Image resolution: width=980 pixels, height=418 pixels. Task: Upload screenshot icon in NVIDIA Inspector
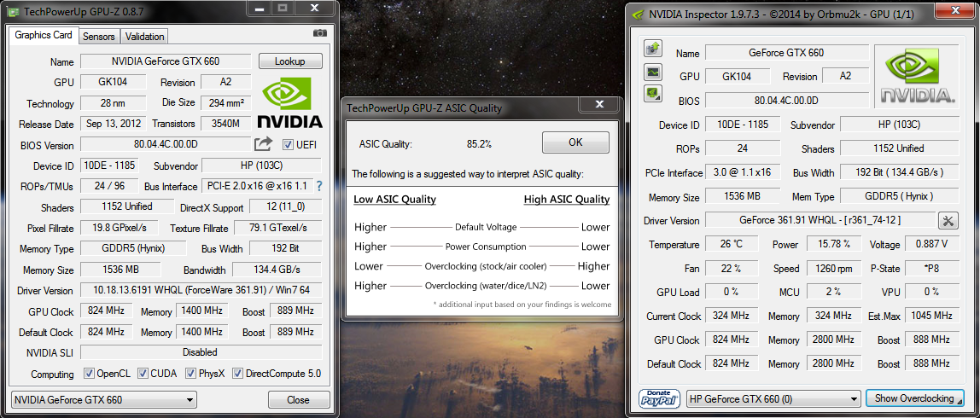652,48
